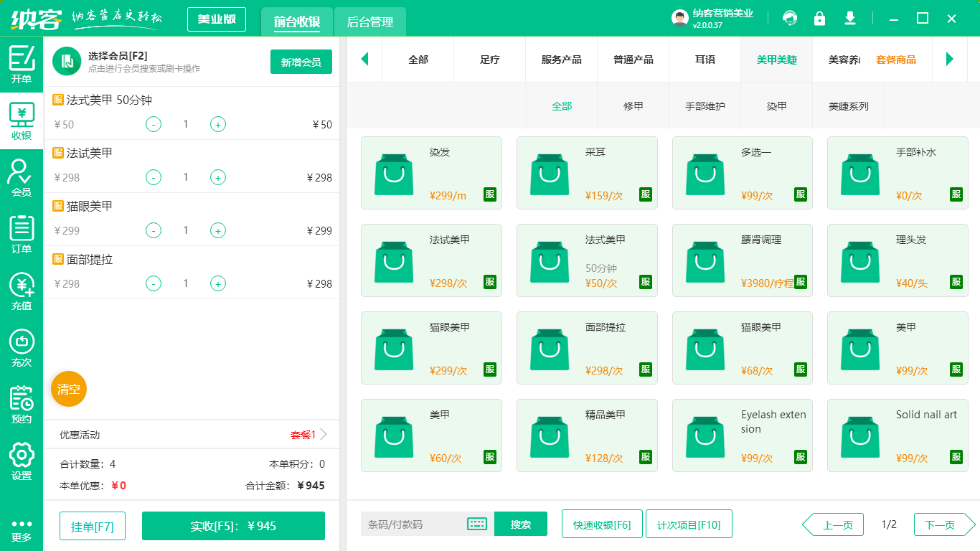
Task: Add 理头发 ¥40/头 product card
Action: [x=897, y=260]
